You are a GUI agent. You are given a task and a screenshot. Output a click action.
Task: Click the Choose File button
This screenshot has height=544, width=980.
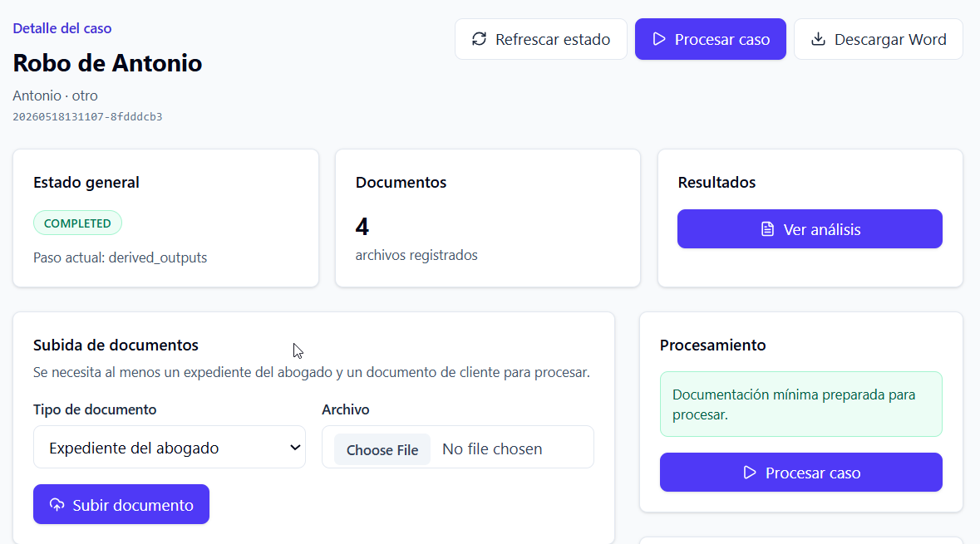click(382, 449)
